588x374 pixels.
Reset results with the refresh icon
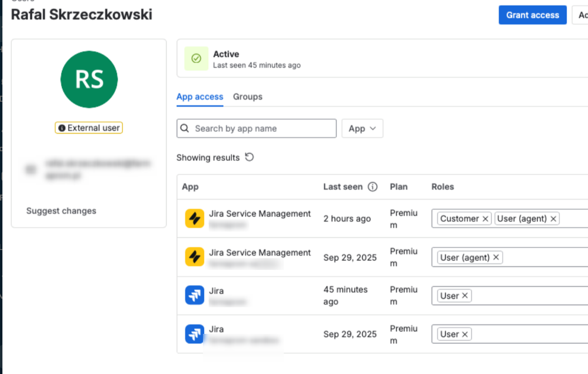click(x=250, y=157)
